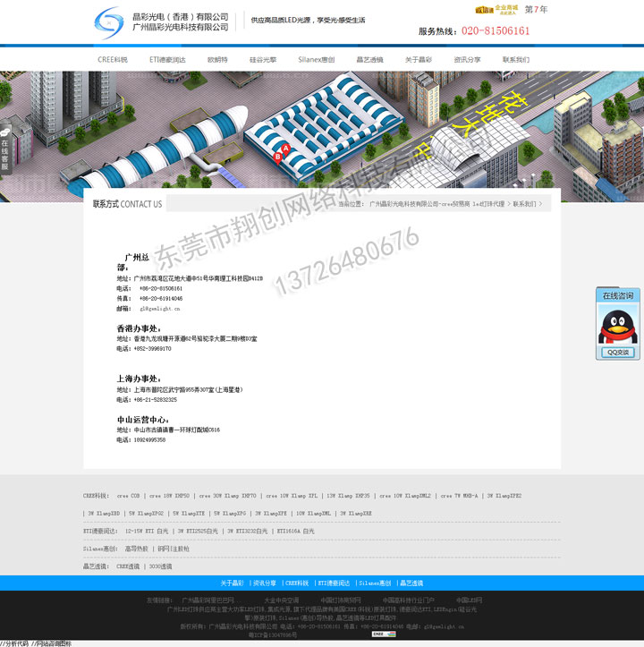Viewport: 644px width, 647px height.
Task: Click 资讯分享 in the blue footer bar
Action: pyautogui.click(x=264, y=583)
